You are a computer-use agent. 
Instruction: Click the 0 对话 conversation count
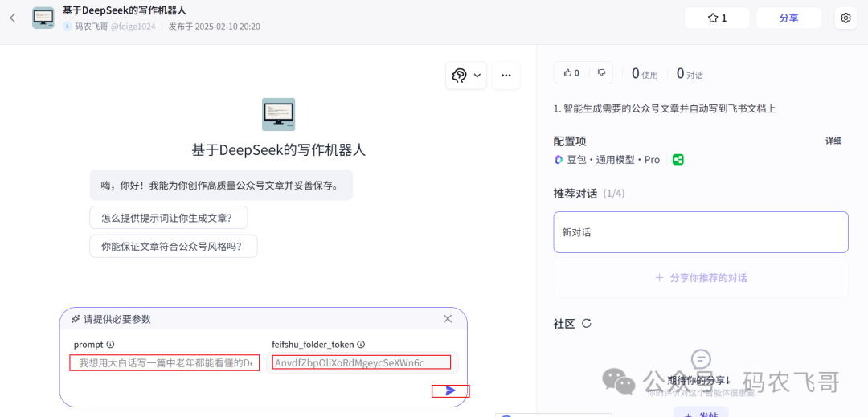pyautogui.click(x=690, y=74)
